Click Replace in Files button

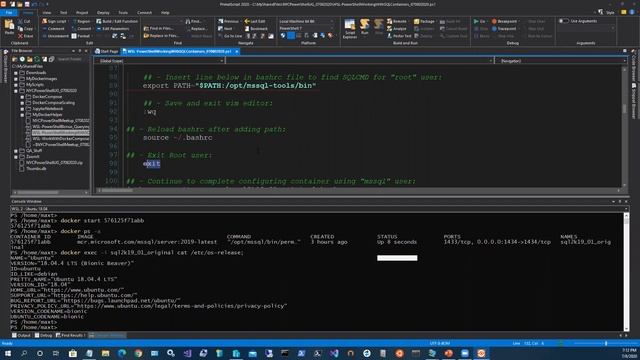click(x=161, y=36)
